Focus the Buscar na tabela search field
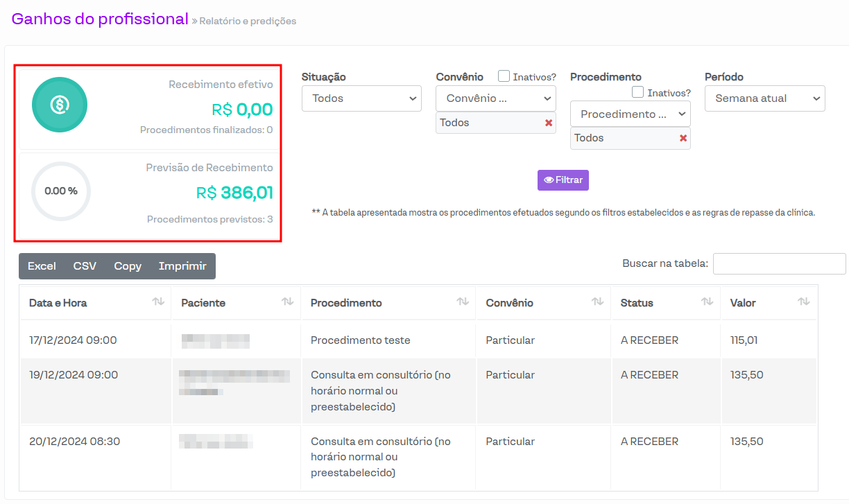Image resolution: width=849 pixels, height=504 pixels. (x=779, y=263)
